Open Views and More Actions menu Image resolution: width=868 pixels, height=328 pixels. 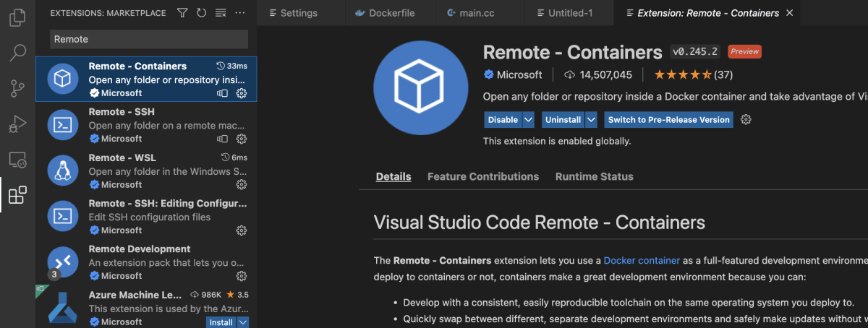(240, 13)
